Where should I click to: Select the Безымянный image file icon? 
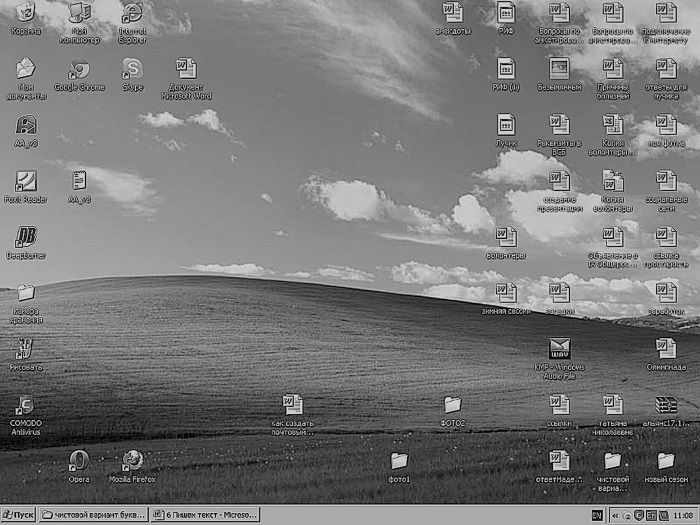(559, 69)
